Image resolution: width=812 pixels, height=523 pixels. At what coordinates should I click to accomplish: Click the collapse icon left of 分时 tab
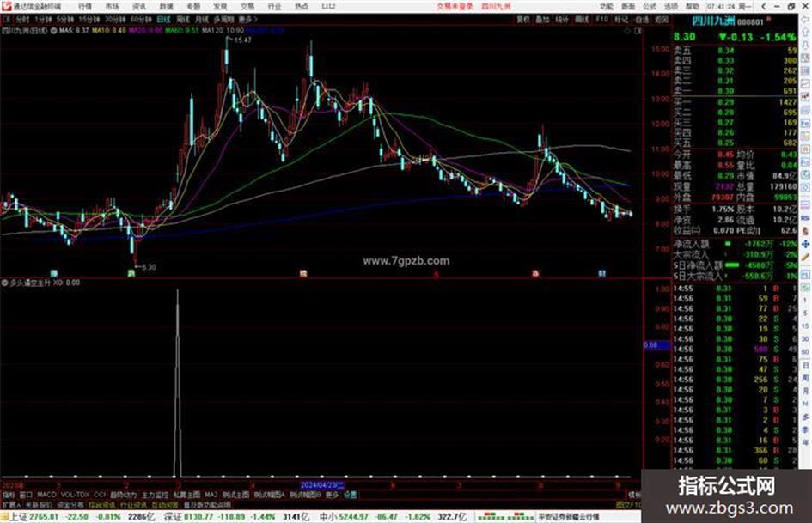coord(7,19)
